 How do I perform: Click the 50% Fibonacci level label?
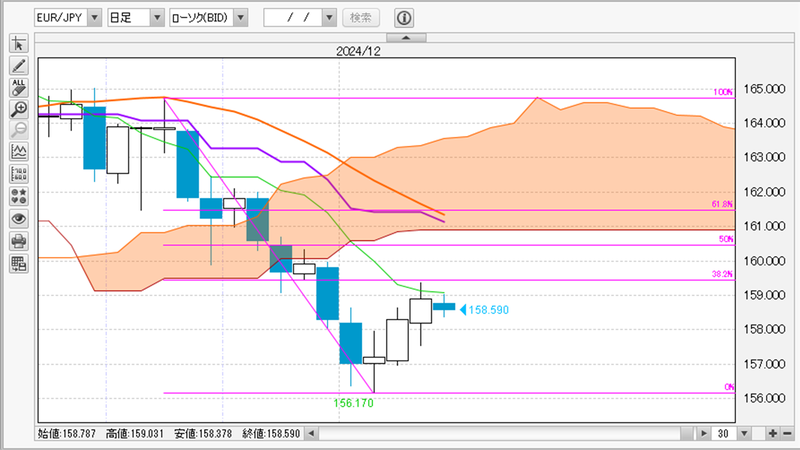point(726,239)
